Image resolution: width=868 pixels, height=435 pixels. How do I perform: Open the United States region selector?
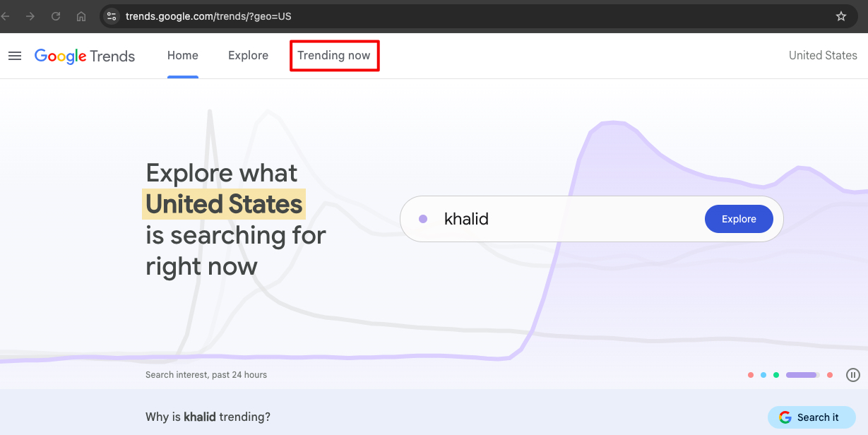(x=823, y=56)
